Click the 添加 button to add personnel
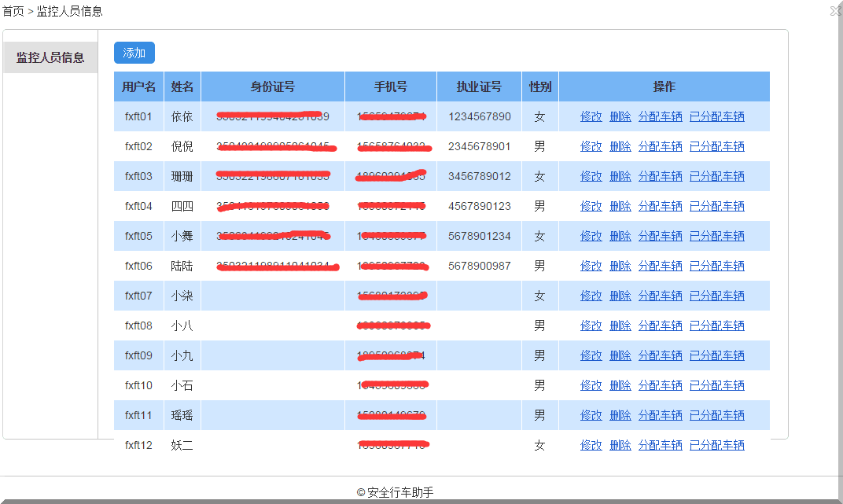Viewport: 843px width, 504px height. [x=134, y=53]
